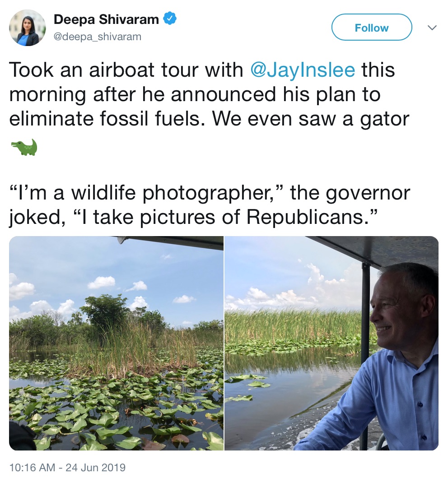448x483 pixels.
Task: Click the 24 Jun 2019 date
Action: click(95, 467)
